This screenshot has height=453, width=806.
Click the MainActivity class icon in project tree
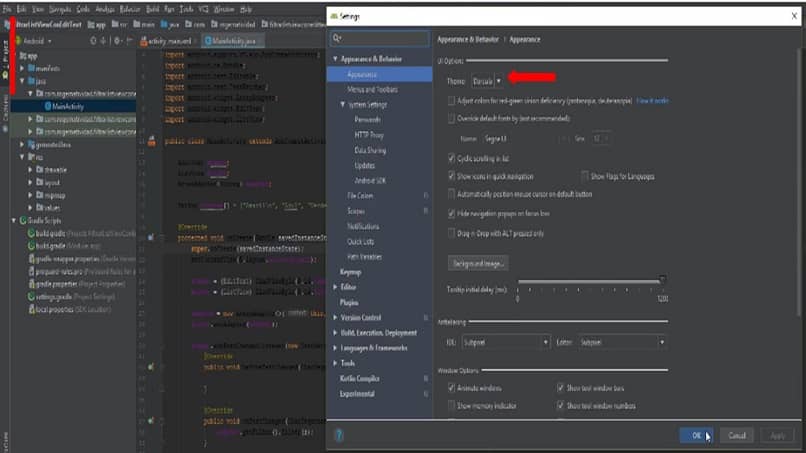click(x=48, y=106)
